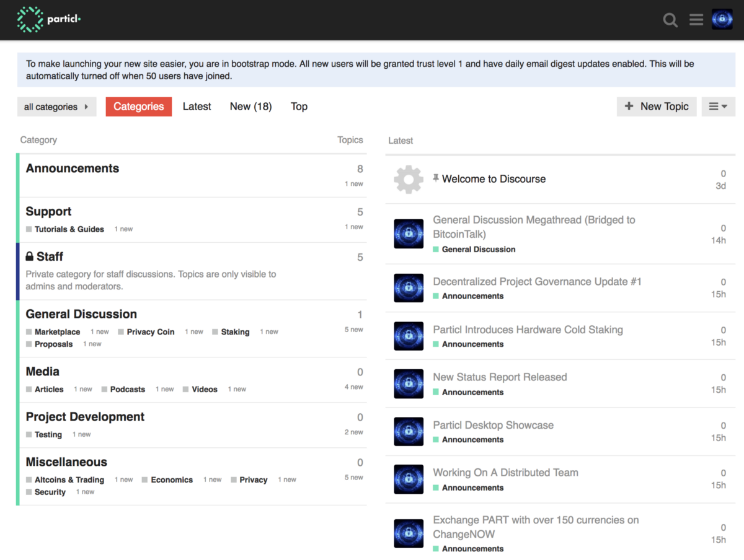This screenshot has width=744, height=560.
Task: Switch to the Latest tab
Action: 197,107
